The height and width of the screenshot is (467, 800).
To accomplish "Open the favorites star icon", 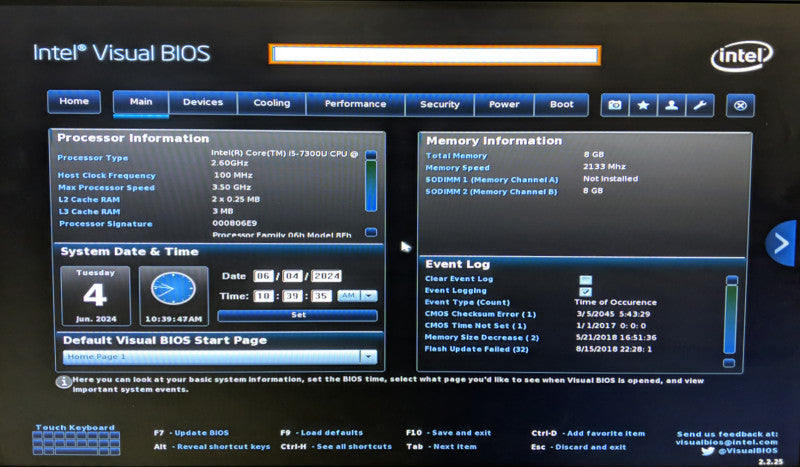I will click(643, 105).
